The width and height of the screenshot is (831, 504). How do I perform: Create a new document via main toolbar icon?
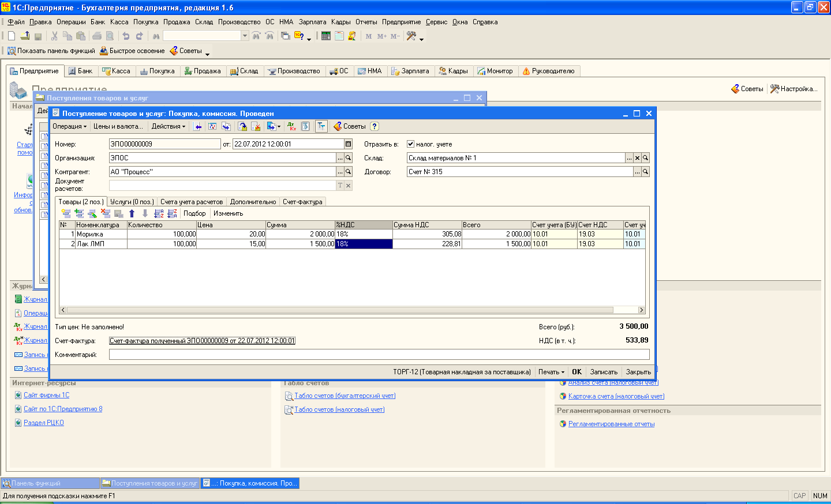coord(12,36)
